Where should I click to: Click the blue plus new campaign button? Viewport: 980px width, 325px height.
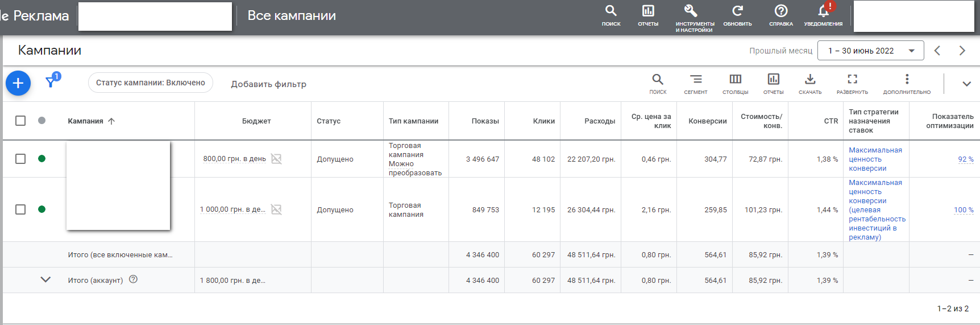[18, 83]
